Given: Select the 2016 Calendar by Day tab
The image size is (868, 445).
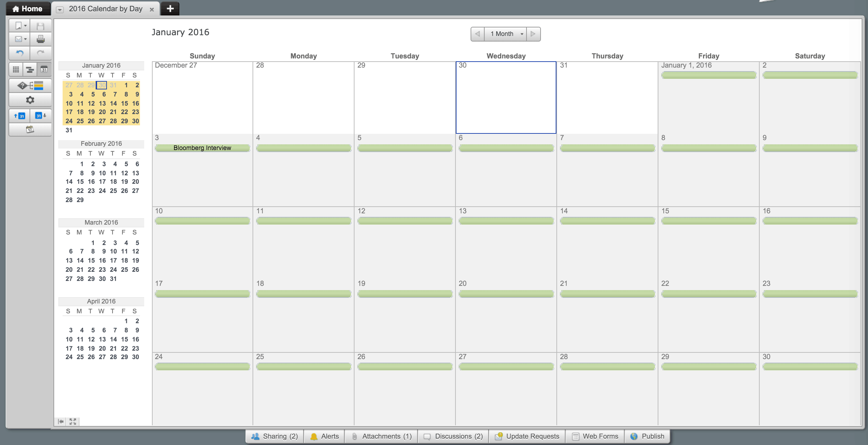Looking at the screenshot, I should 106,9.
